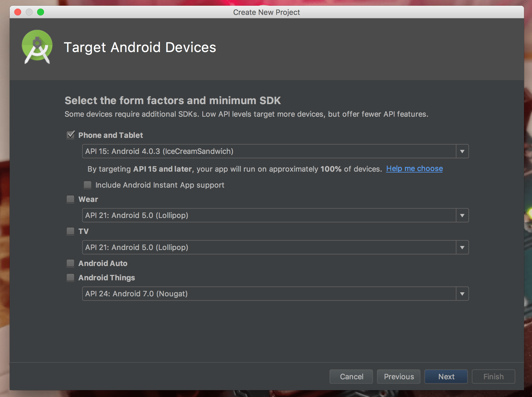Click the Target Android Devices title
This screenshot has height=397, width=532.
[140, 47]
